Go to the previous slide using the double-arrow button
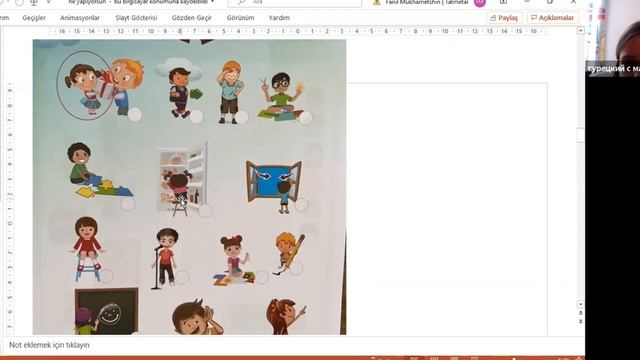The width and height of the screenshot is (640, 360). coord(580,313)
